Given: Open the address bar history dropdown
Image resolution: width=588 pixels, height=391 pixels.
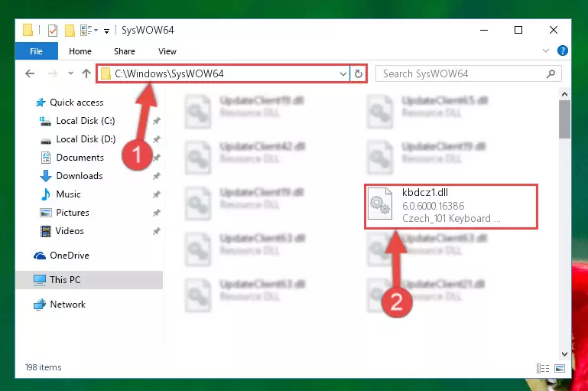Looking at the screenshot, I should [343, 74].
